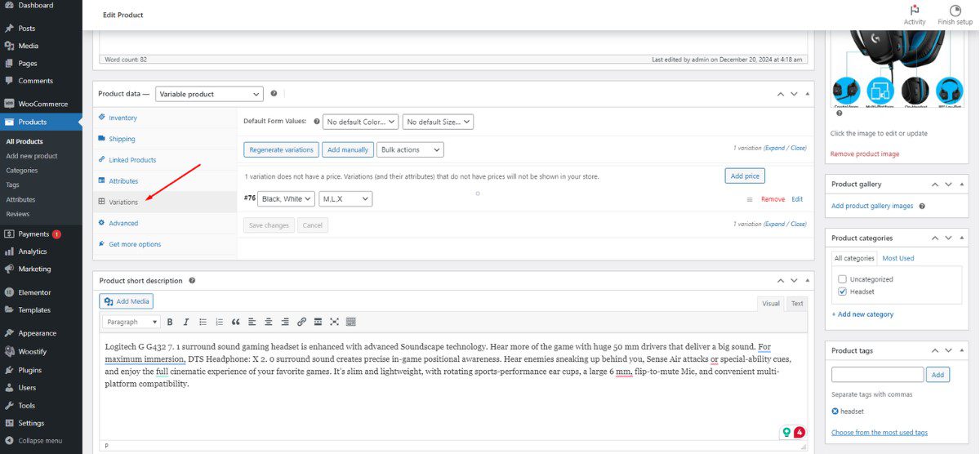
Task: Center align text in the editor
Action: point(268,322)
